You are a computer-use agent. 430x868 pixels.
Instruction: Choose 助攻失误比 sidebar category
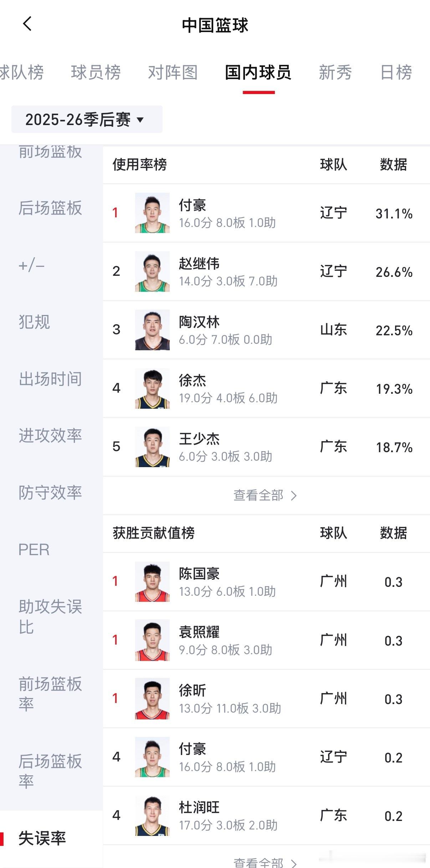[x=50, y=616]
